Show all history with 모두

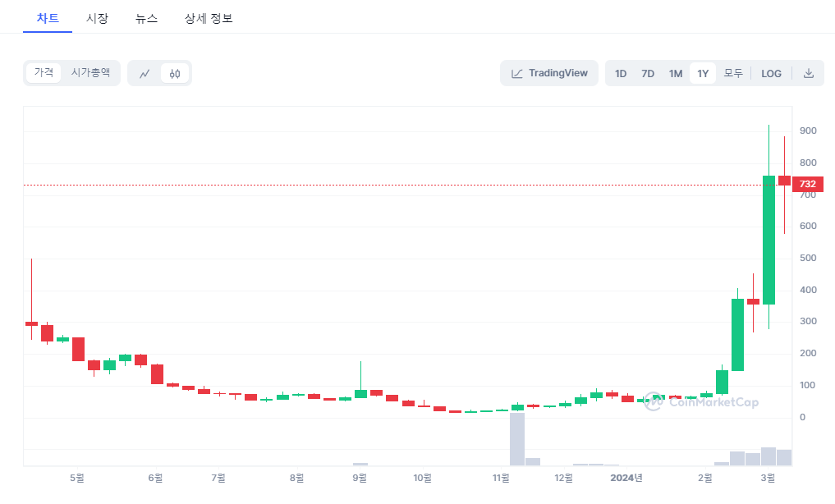click(x=732, y=73)
